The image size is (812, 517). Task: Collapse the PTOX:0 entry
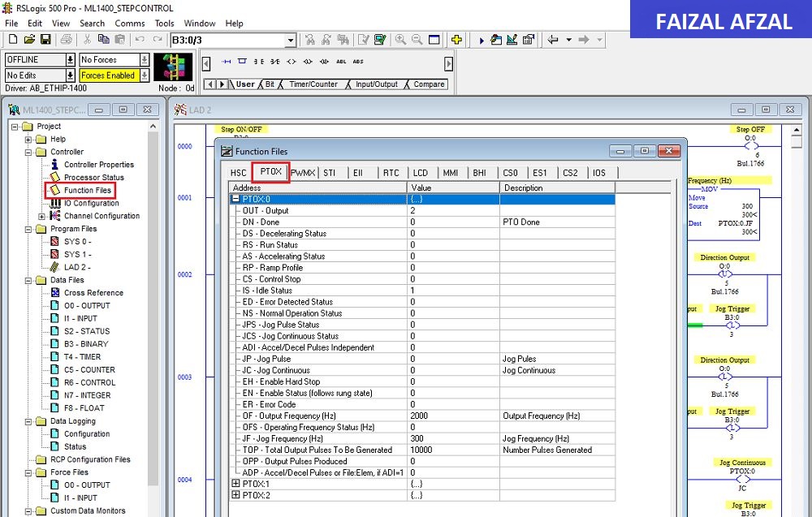pyautogui.click(x=235, y=199)
